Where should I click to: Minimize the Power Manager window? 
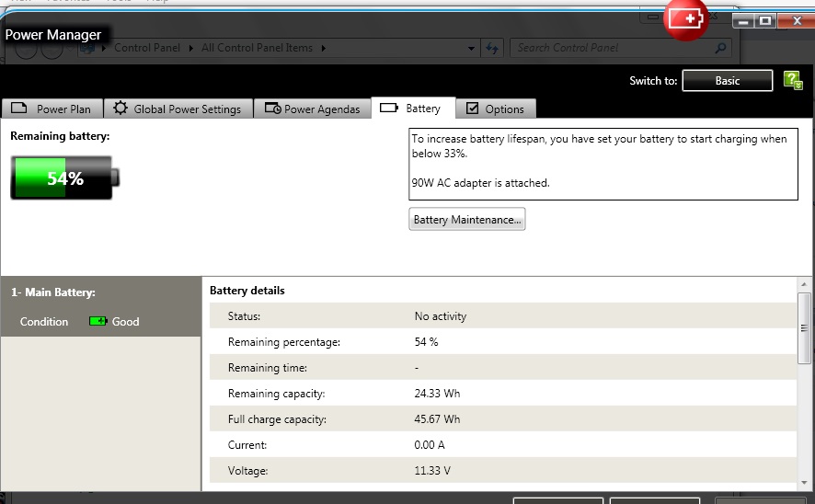pyautogui.click(x=743, y=21)
